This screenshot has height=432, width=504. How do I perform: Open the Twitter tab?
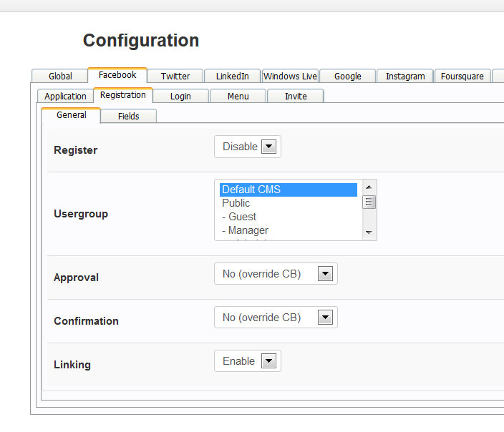(x=175, y=76)
